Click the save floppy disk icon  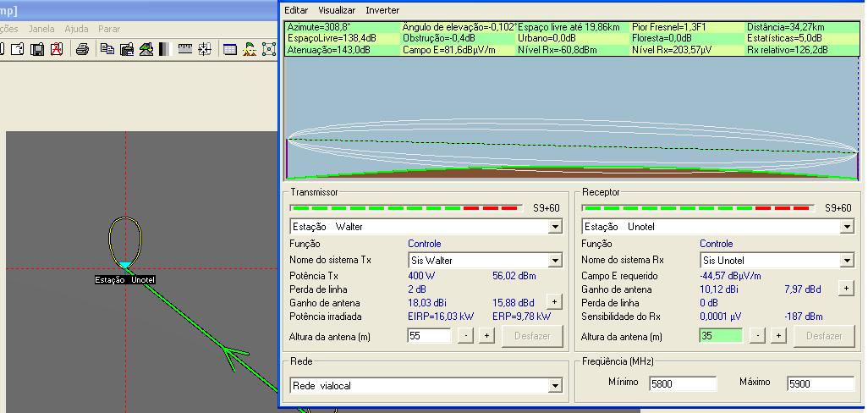(x=37, y=49)
